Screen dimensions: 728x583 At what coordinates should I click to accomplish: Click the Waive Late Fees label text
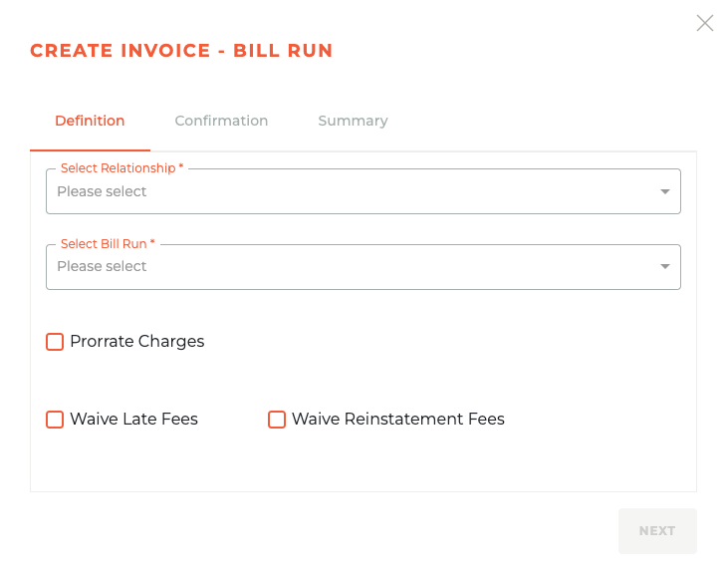point(133,419)
